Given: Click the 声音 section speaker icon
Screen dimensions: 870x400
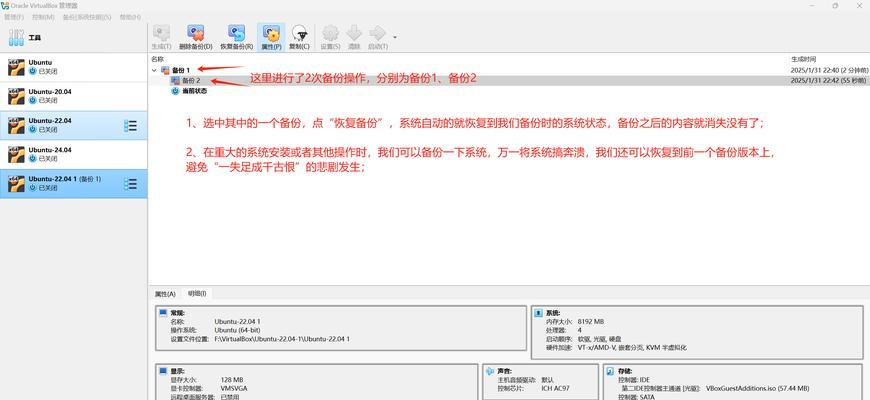Looking at the screenshot, I should (490, 371).
